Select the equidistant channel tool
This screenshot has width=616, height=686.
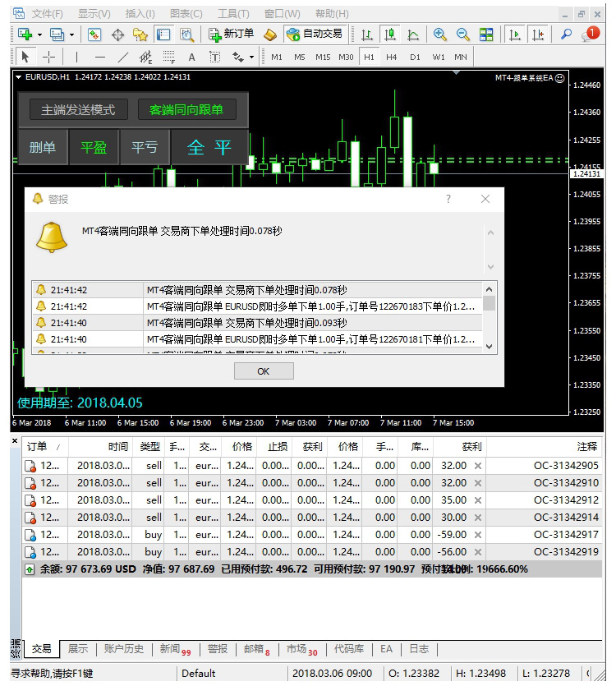(x=145, y=57)
